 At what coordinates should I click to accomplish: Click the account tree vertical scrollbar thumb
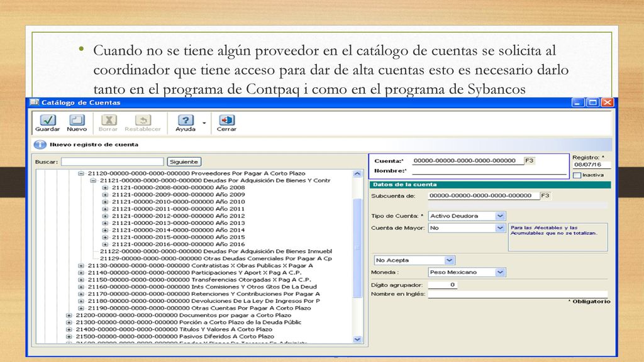point(357,248)
